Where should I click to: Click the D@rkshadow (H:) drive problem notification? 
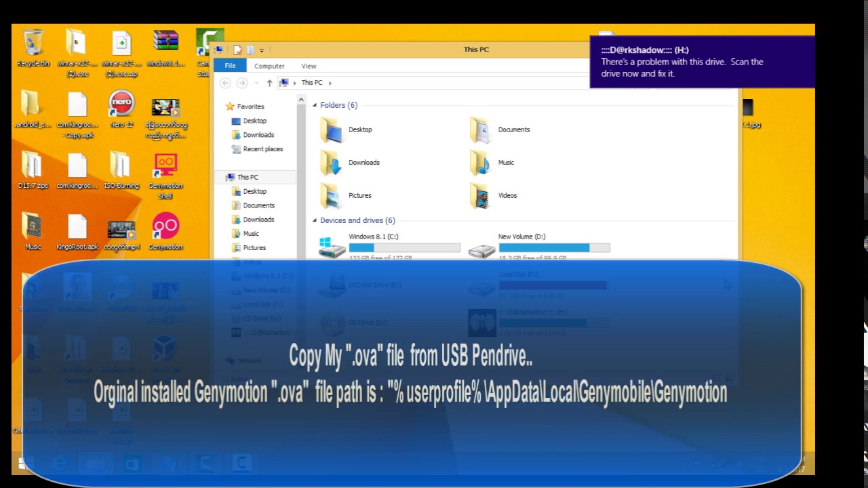coord(702,62)
